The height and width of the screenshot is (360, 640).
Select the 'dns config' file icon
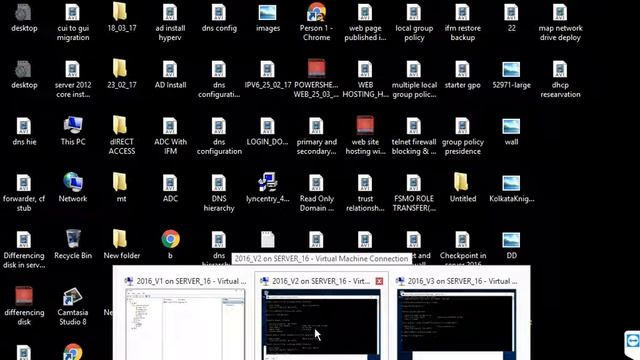[x=219, y=13]
